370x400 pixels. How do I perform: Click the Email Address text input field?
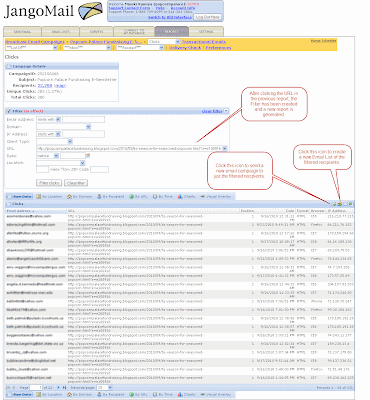click(84, 119)
